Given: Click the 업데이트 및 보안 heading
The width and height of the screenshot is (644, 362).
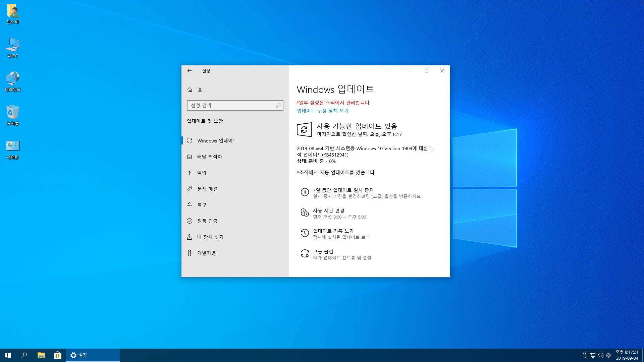Looking at the screenshot, I should click(x=205, y=121).
